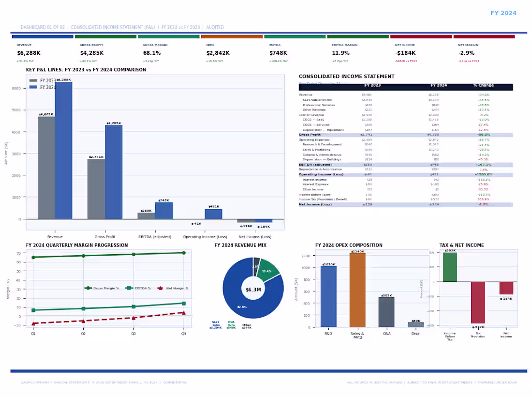Click the dark gray G&A bar

tap(386, 312)
